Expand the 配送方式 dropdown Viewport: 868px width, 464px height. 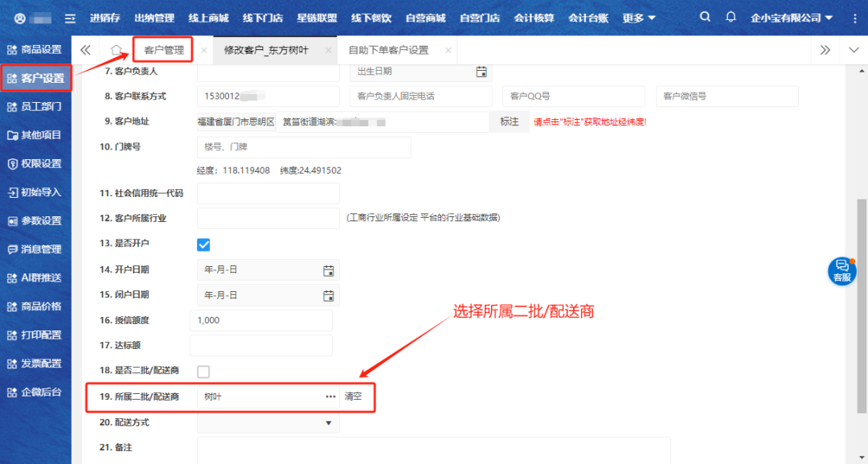(328, 423)
